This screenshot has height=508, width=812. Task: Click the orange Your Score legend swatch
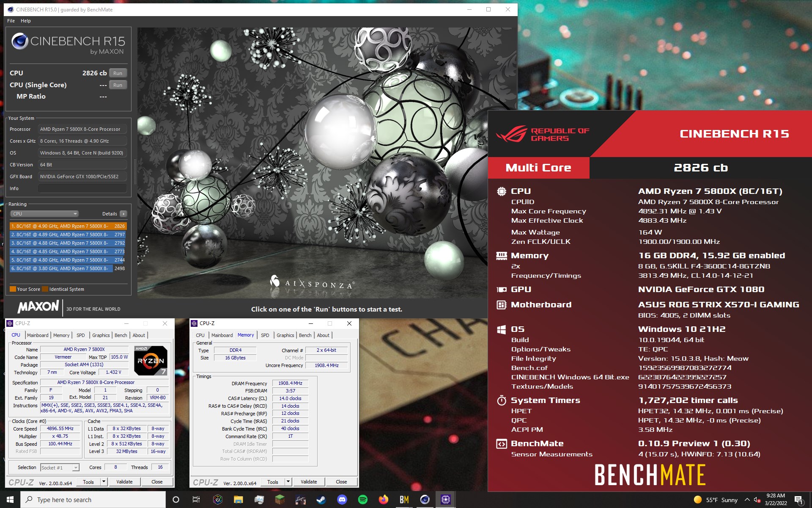click(13, 289)
